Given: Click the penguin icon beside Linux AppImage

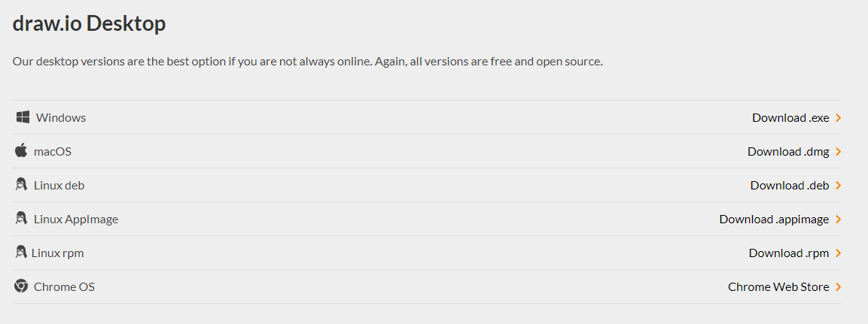Looking at the screenshot, I should pyautogui.click(x=21, y=219).
